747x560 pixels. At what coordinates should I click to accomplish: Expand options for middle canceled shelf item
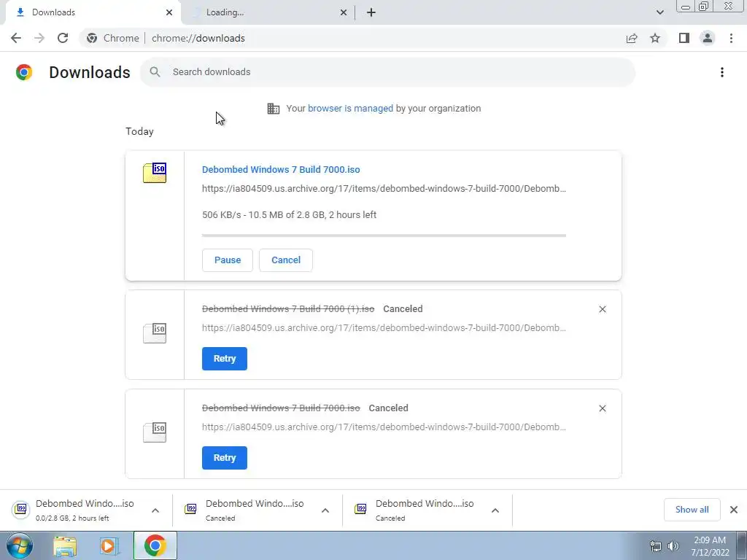[x=325, y=510]
